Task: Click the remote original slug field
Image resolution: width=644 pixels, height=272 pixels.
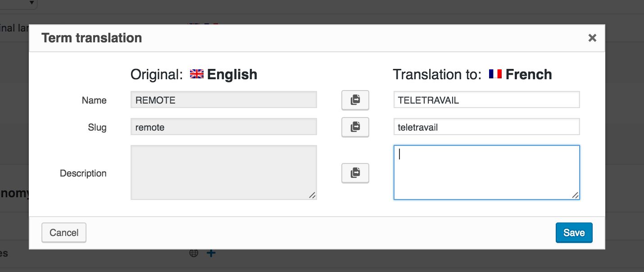Action: click(223, 127)
